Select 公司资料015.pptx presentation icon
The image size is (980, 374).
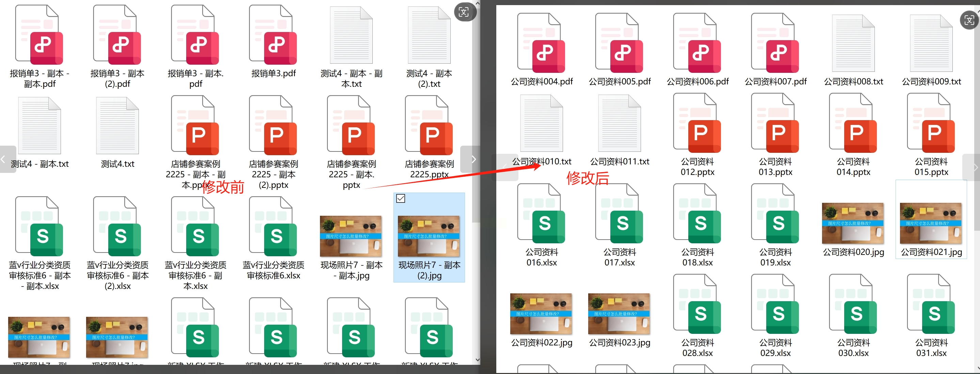931,124
